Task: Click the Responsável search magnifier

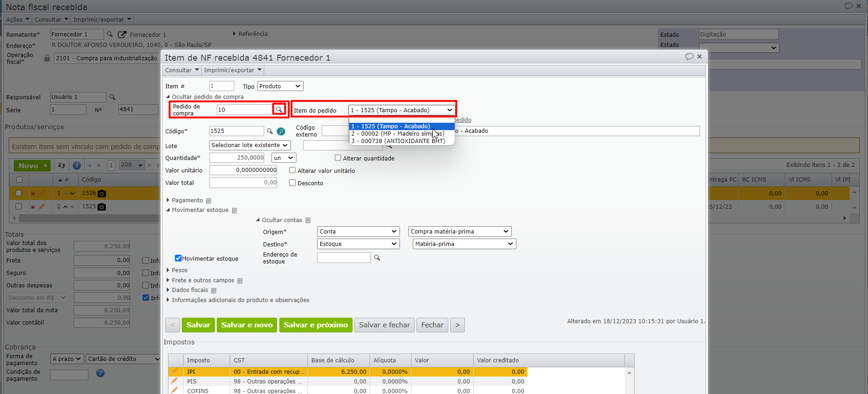Action: [x=112, y=97]
